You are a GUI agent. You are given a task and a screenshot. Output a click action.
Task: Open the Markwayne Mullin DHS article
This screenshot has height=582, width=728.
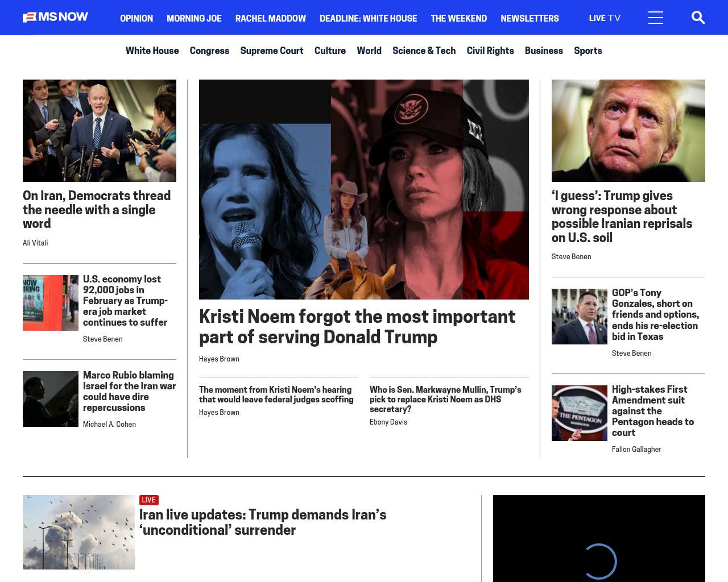(445, 399)
